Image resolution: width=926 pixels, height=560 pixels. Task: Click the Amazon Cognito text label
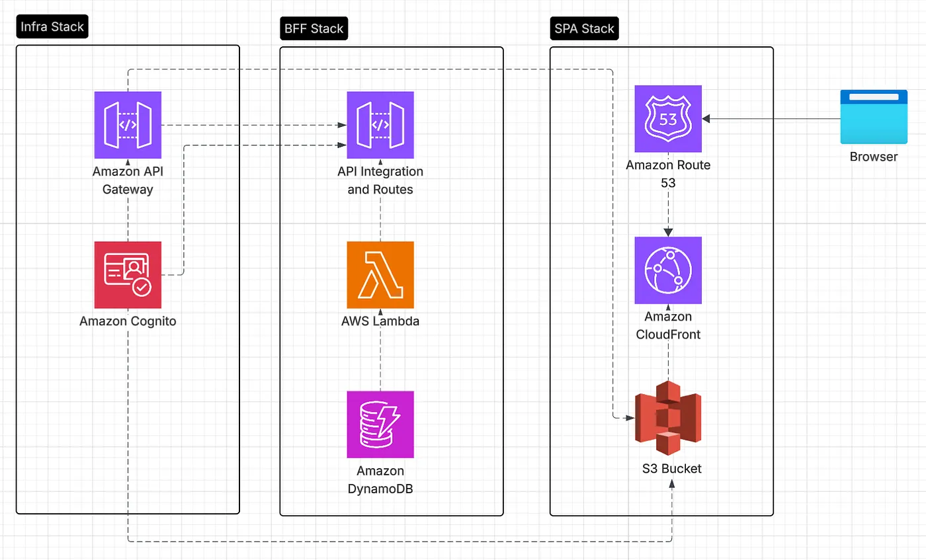(x=127, y=321)
